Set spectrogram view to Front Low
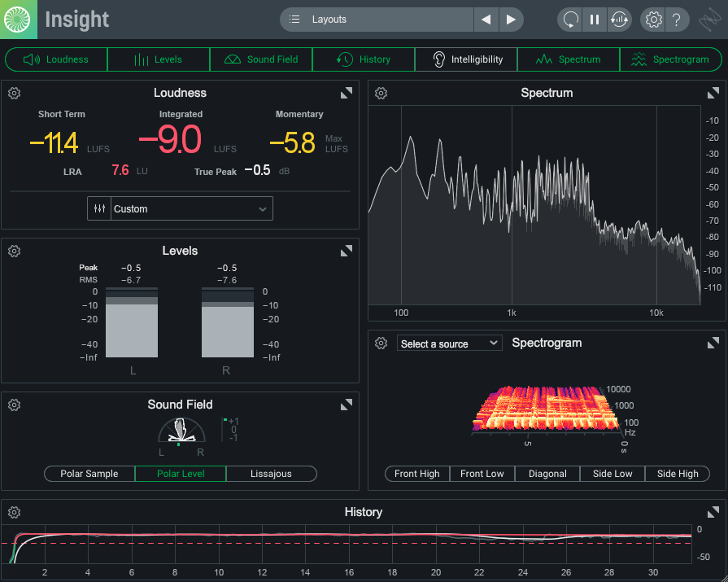Image resolution: width=728 pixels, height=582 pixels. pyautogui.click(x=482, y=474)
